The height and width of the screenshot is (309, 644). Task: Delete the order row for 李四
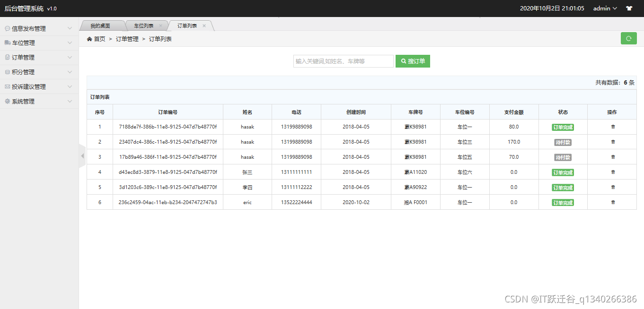click(x=613, y=187)
